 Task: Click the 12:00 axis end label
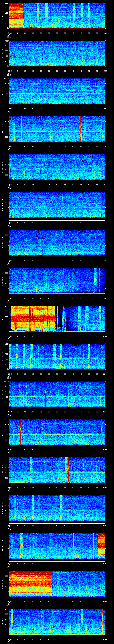(x=105, y=412)
